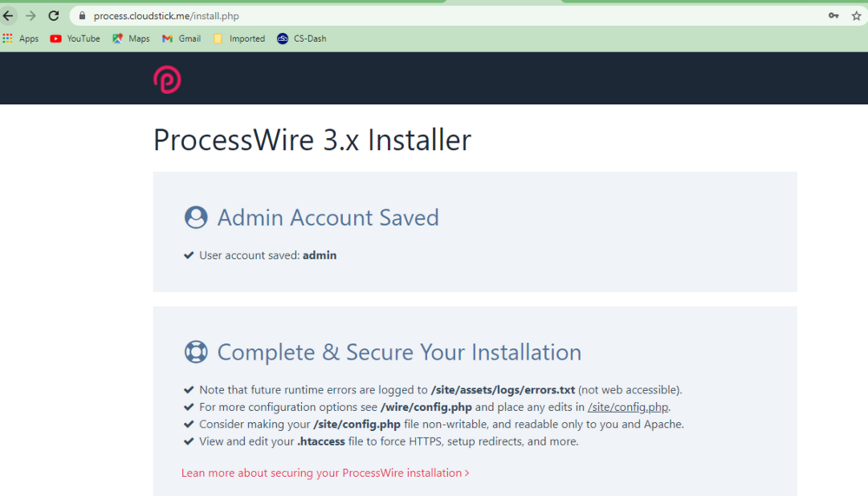Click the ProcessWire logo in header
Image resolution: width=868 pixels, height=496 pixels.
(167, 80)
